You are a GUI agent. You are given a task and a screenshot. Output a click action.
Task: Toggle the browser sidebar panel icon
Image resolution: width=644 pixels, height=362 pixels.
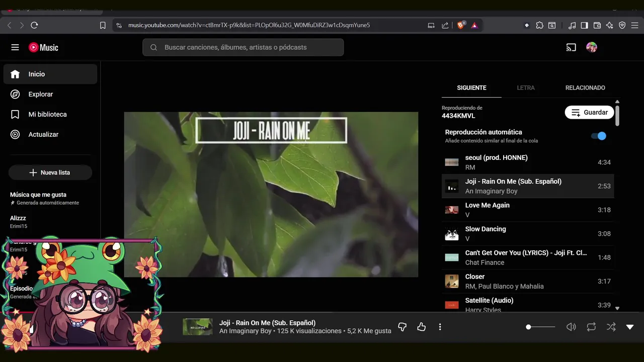pos(584,25)
